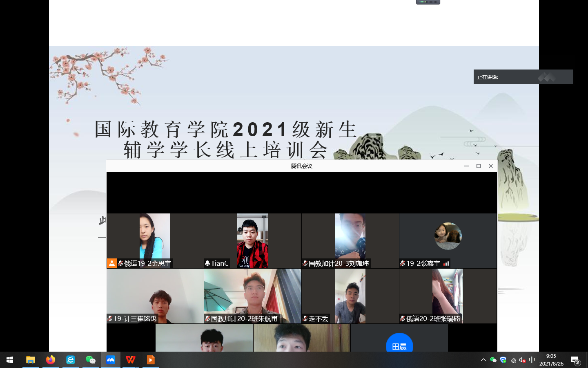588x368 pixels.
Task: Open the Windows Start menu
Action: (x=10, y=360)
